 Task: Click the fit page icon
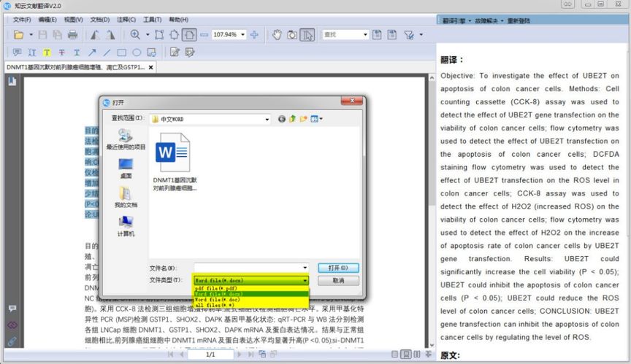[175, 35]
